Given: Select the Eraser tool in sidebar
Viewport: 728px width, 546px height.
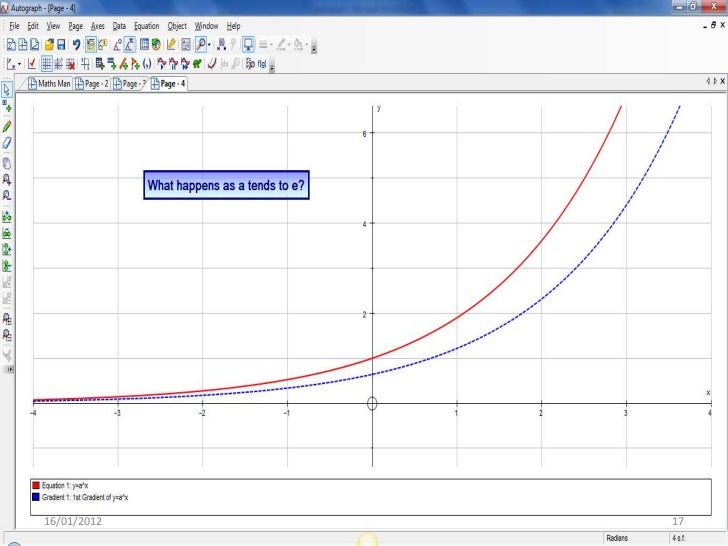Looking at the screenshot, I should [8, 144].
